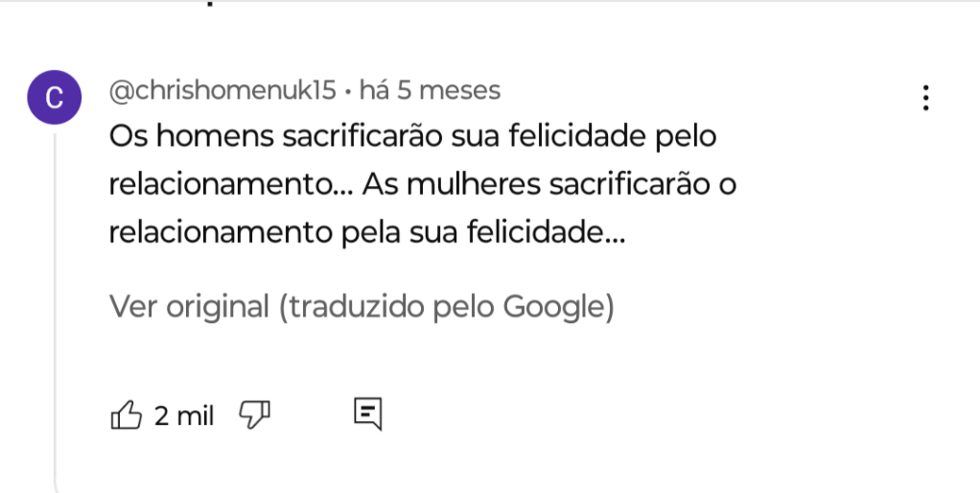This screenshot has height=493, width=980.
Task: Click the "há 5 meses" timestamp
Action: tap(430, 91)
